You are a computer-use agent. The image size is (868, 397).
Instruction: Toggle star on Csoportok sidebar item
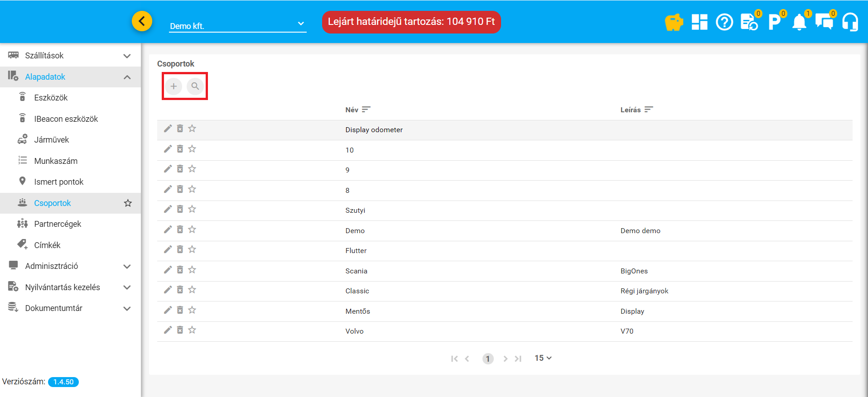(128, 203)
